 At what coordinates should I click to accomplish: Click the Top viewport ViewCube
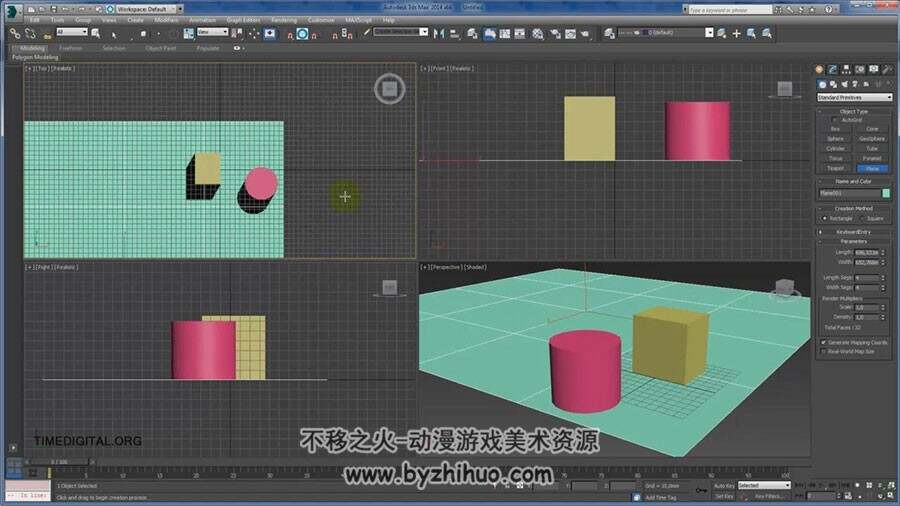(390, 89)
